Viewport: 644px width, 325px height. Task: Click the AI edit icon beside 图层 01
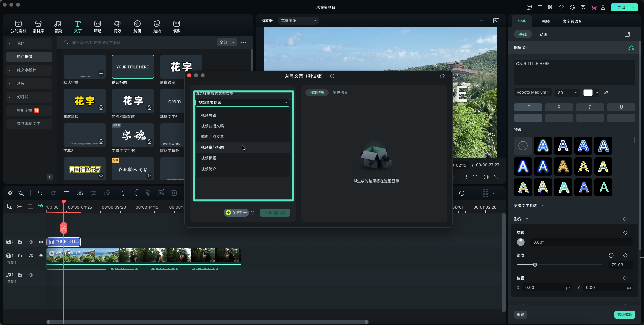pos(631,48)
